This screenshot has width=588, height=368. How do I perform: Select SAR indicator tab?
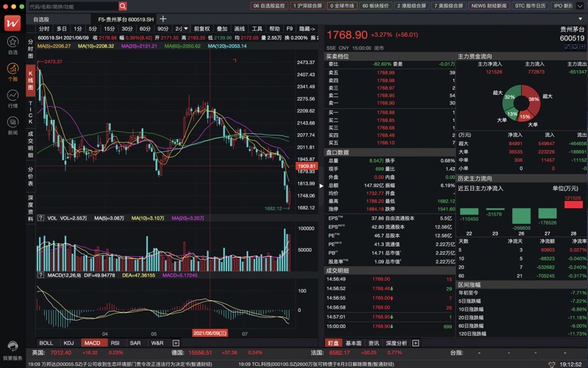[x=135, y=343]
